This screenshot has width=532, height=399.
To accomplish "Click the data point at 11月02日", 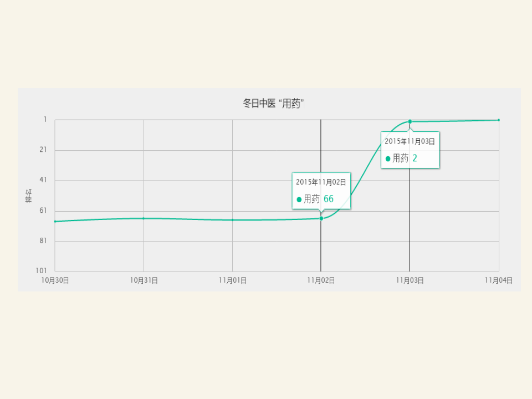I will [321, 218].
